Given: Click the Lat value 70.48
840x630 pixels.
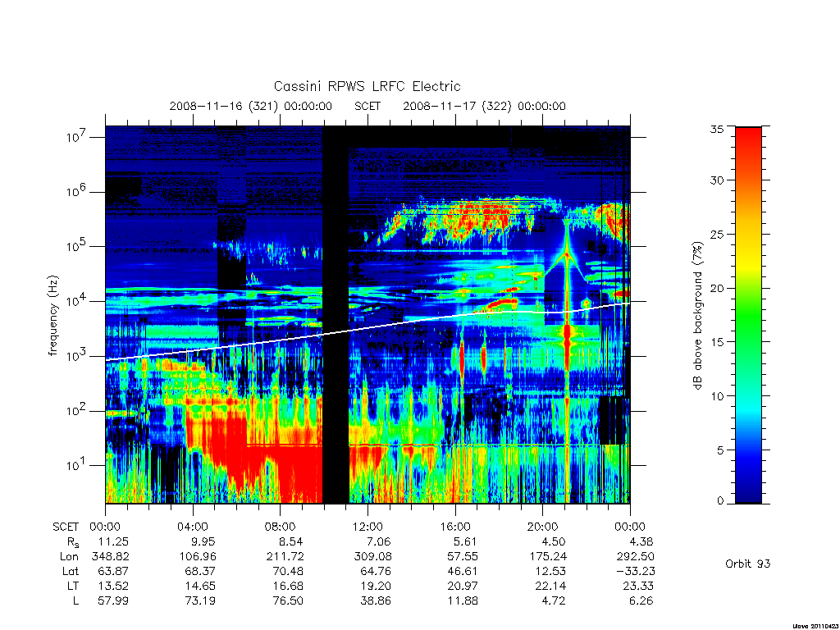Looking at the screenshot, I should 288,571.
